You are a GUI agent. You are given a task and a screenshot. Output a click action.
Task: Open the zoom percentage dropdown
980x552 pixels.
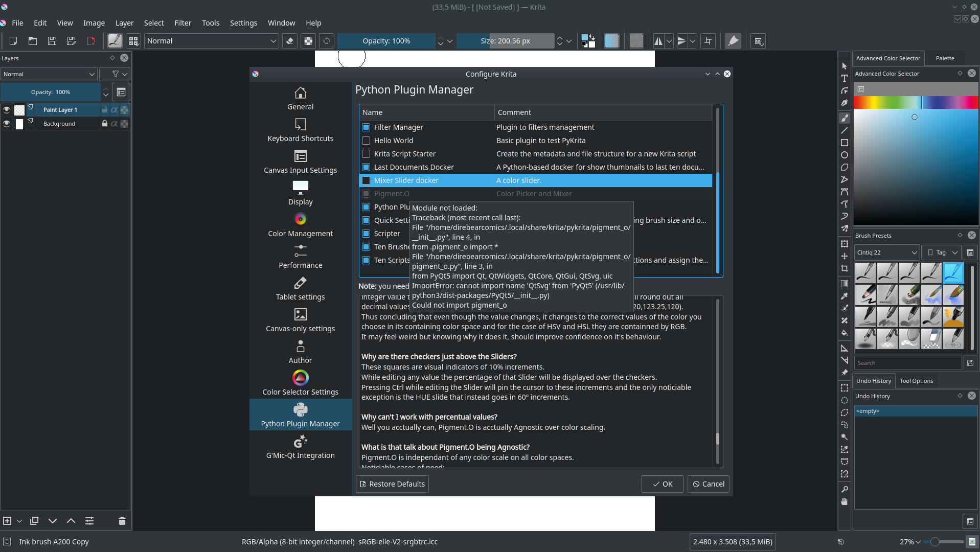[910, 542]
